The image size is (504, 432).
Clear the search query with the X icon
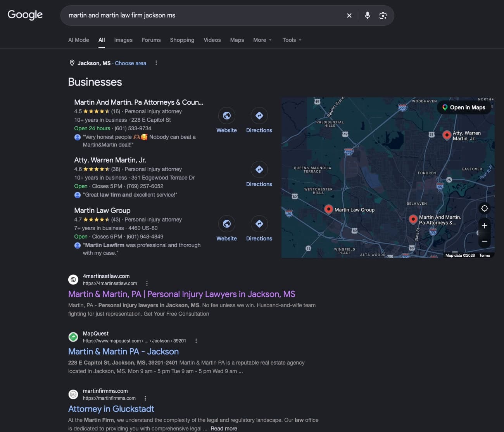pyautogui.click(x=349, y=16)
